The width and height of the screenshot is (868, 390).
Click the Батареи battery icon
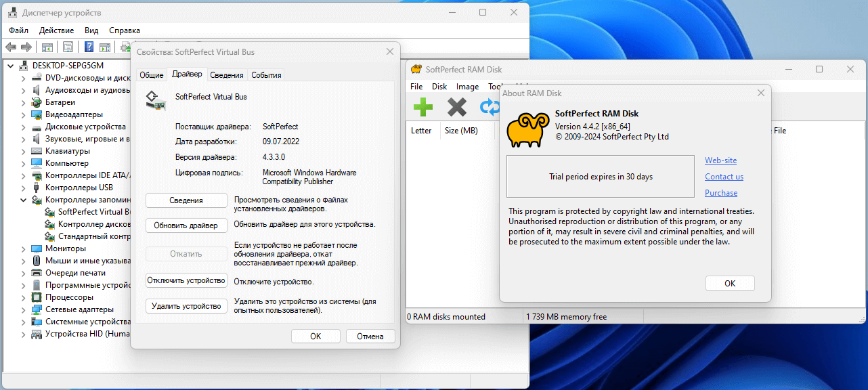click(x=37, y=102)
